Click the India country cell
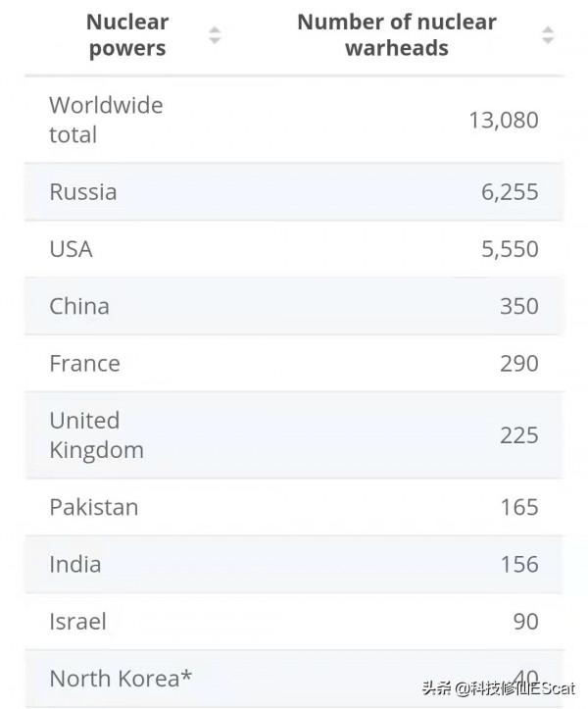 [74, 564]
